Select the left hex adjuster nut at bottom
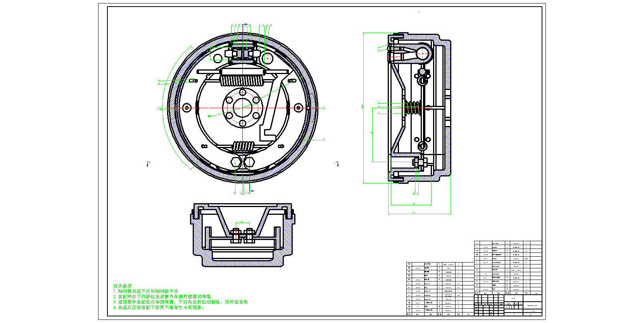 237,162
